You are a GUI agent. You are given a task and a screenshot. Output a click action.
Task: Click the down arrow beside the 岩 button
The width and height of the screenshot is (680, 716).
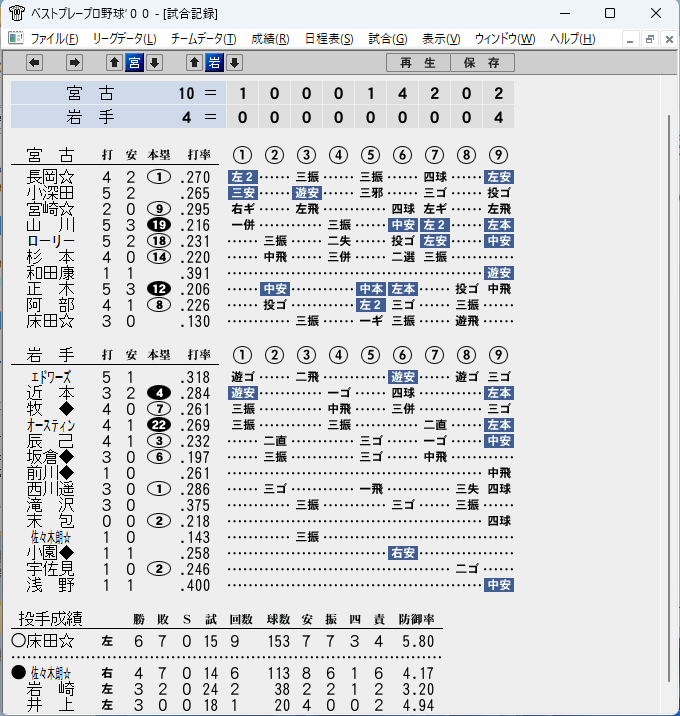[x=234, y=63]
